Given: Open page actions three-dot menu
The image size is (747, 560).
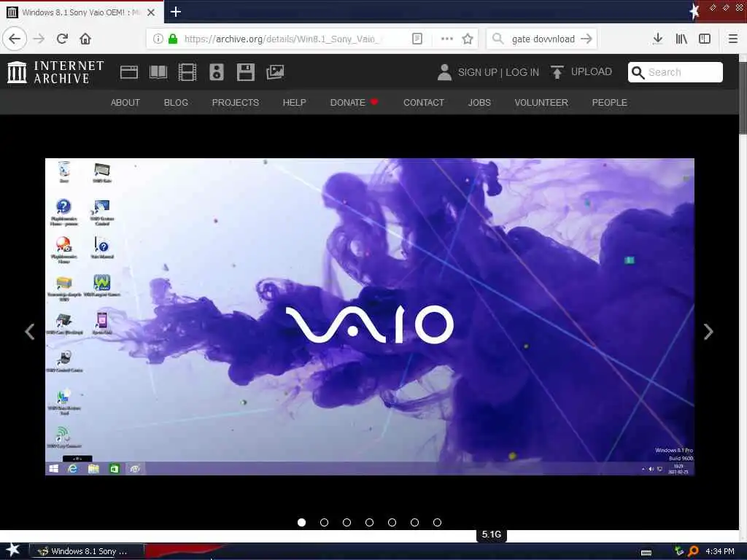Looking at the screenshot, I should point(447,39).
